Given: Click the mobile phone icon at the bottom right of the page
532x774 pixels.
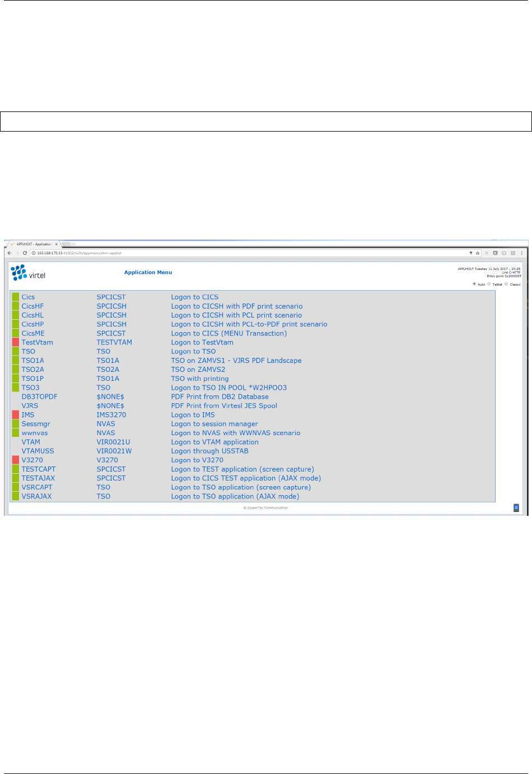Looking at the screenshot, I should click(516, 508).
